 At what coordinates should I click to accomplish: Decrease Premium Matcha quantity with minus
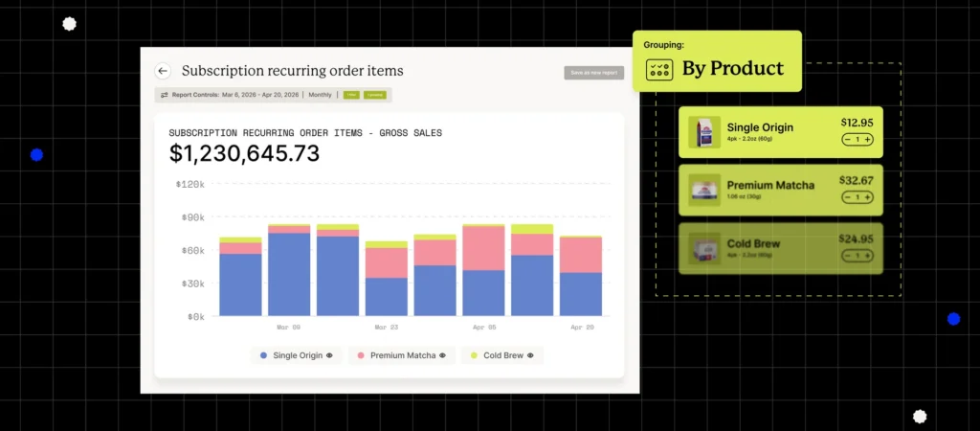pyautogui.click(x=848, y=197)
